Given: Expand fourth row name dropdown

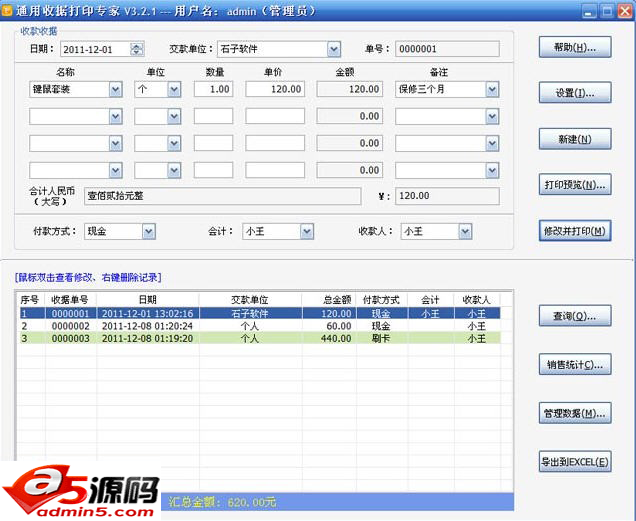Looking at the screenshot, I should [115, 170].
